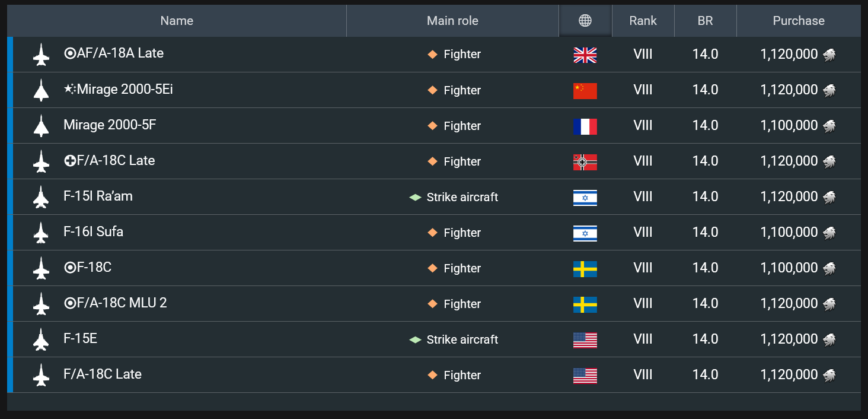This screenshot has width=868, height=419.
Task: Click the German flag beside F/A-18C Late
Action: (585, 161)
